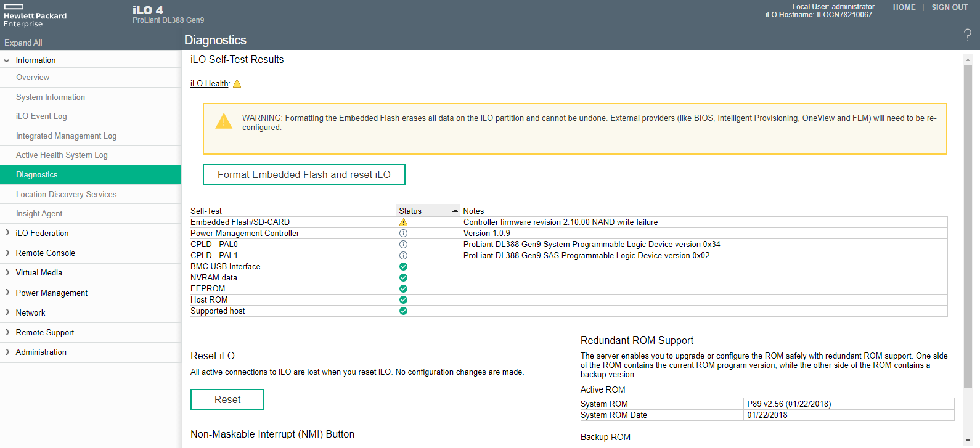This screenshot has height=448, width=980.
Task: Click the CPLD - PAL0 info icon
Action: (x=403, y=245)
